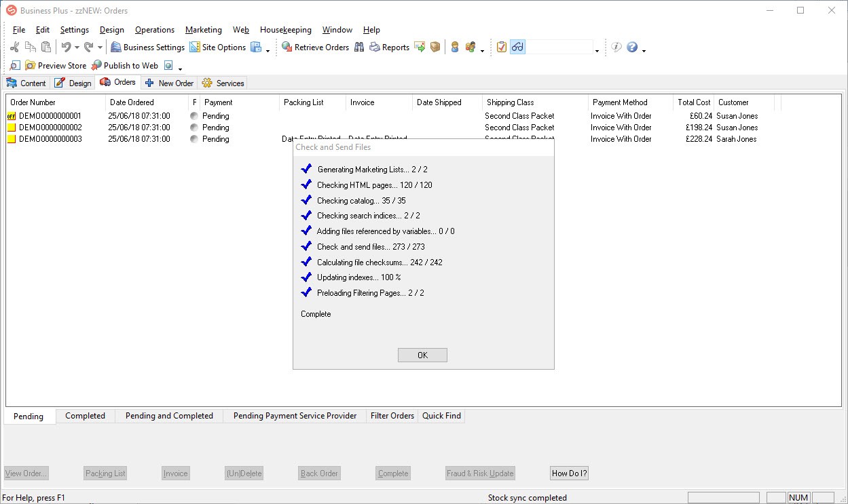Viewport: 848px width, 504px height.
Task: Click the blue help question mark icon
Action: click(632, 47)
